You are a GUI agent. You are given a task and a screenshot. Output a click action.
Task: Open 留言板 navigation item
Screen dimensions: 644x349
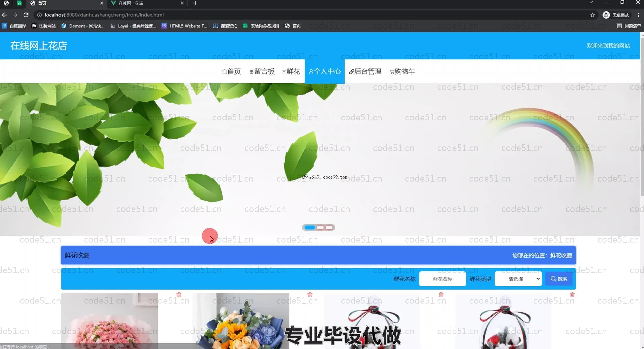[x=262, y=71]
